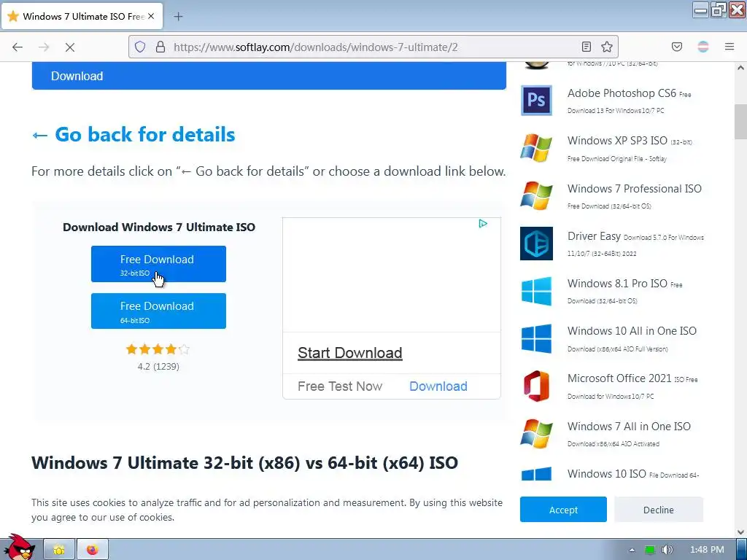The image size is (747, 560).
Task: Open Windows 7 All in One ISO link
Action: pyautogui.click(x=629, y=426)
